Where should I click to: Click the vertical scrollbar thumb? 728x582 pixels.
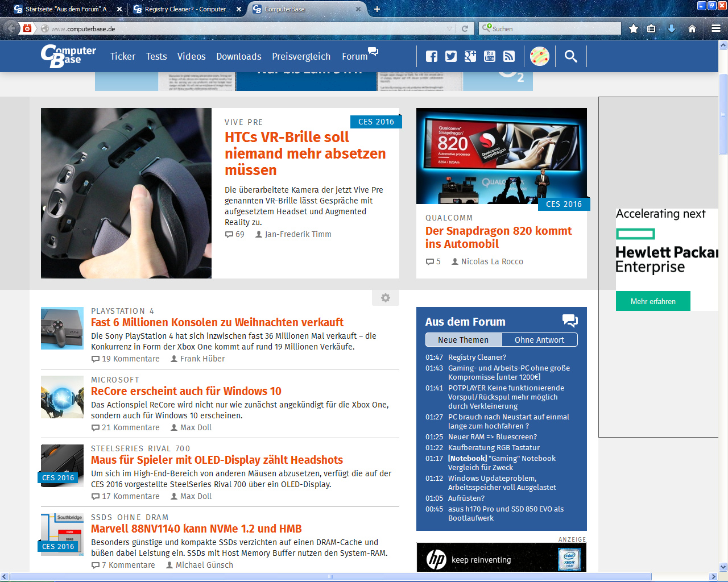coord(723,115)
